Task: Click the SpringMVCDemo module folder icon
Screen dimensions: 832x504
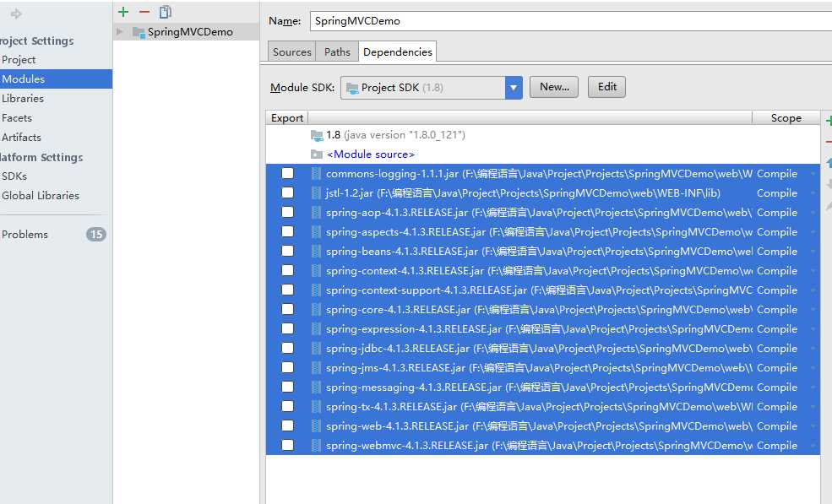Action: coord(139,32)
